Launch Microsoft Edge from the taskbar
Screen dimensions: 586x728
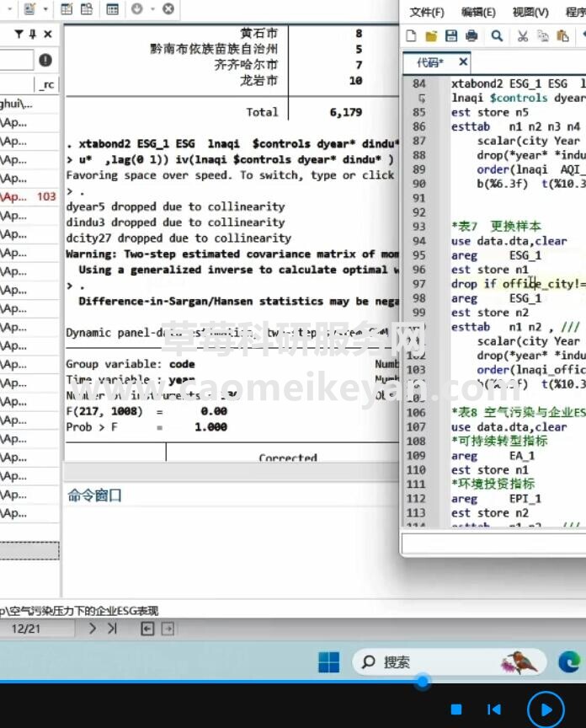569,662
